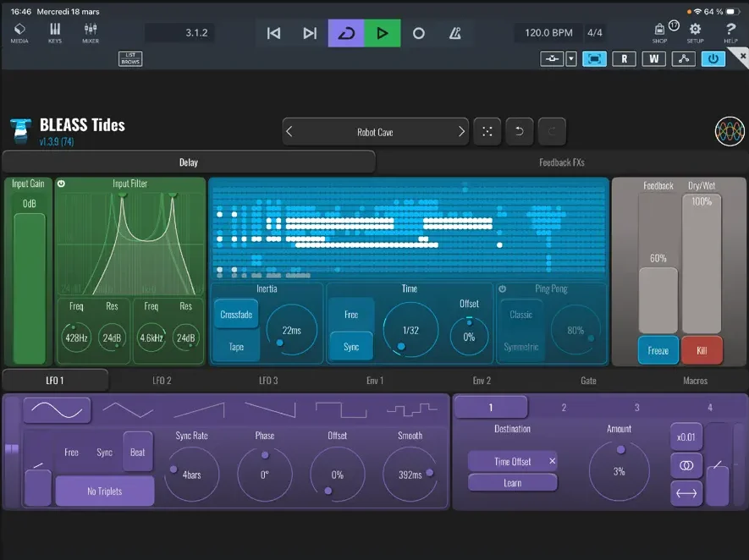The height and width of the screenshot is (560, 749).
Task: Open the Robot Cave preset list
Action: click(375, 132)
